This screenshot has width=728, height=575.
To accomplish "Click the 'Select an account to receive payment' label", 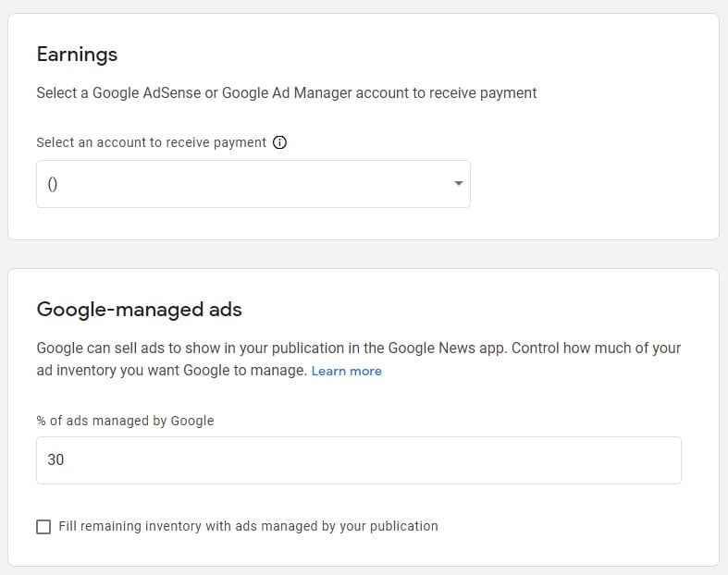I will 152,142.
